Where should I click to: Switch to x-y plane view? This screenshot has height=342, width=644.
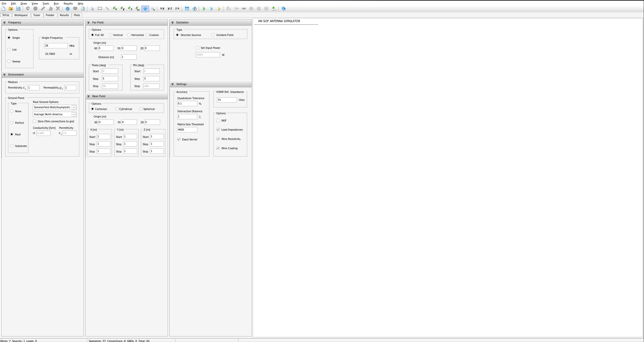(x=162, y=9)
